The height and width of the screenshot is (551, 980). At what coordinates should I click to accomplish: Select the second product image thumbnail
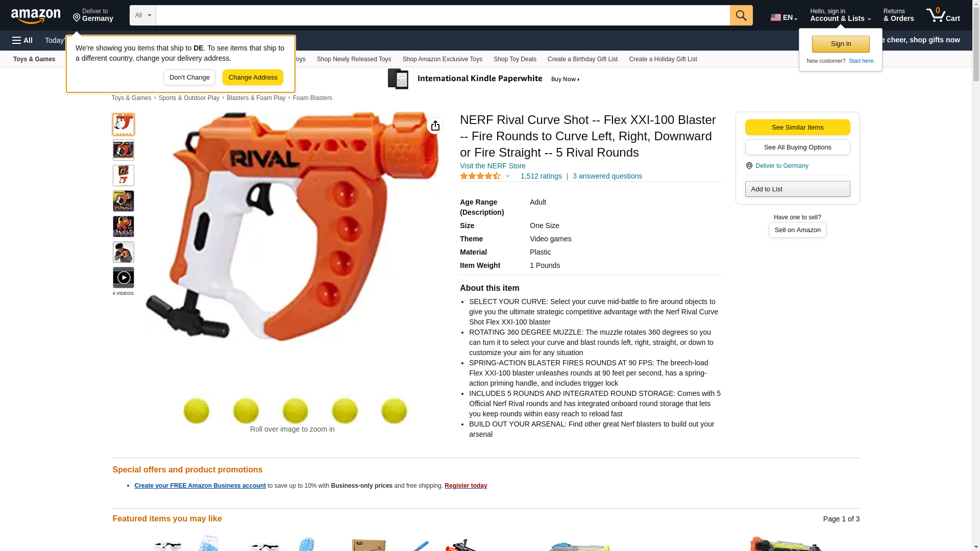coord(124,150)
